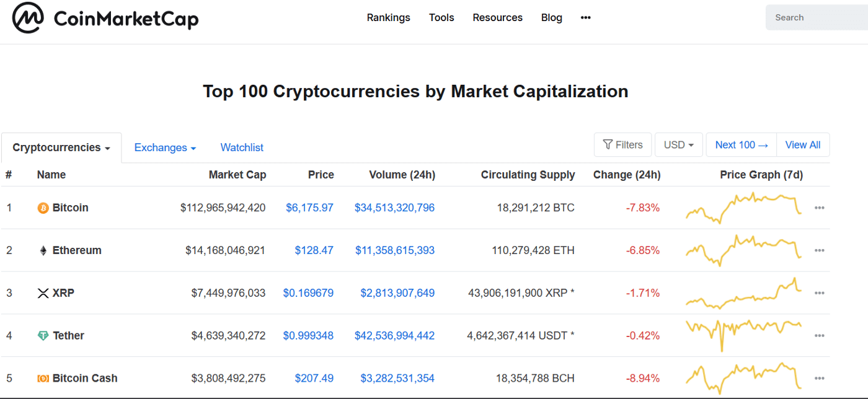Open the USD currency dropdown

679,145
